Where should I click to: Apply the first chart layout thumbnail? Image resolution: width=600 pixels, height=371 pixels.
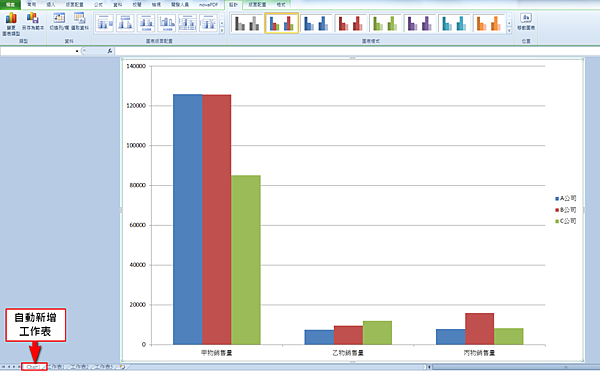click(x=104, y=24)
